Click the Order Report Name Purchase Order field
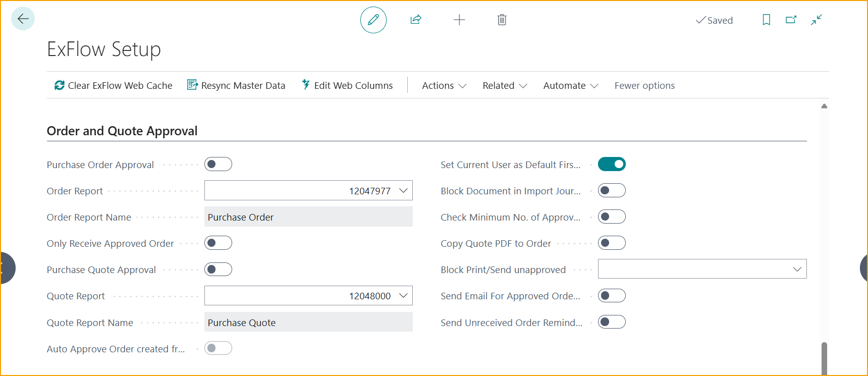Screen dimensions: 868x376 [x=308, y=217]
